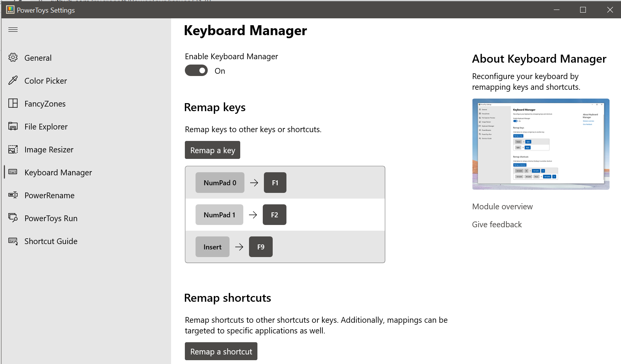
Task: Click the FancyZones layout icon
Action: coord(13,103)
